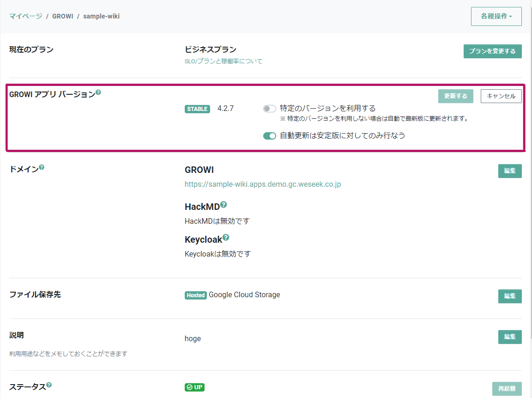Click Google Cloud Storage text
The width and height of the screenshot is (532, 398).
(244, 295)
